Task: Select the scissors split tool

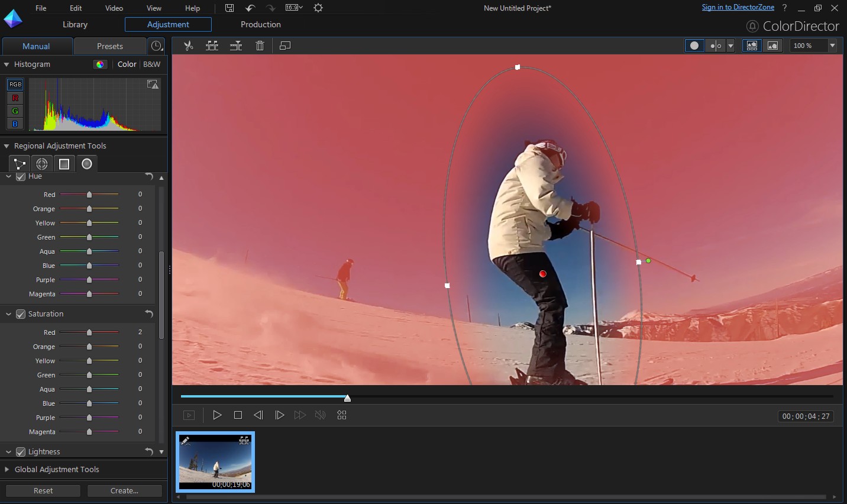Action: point(189,46)
